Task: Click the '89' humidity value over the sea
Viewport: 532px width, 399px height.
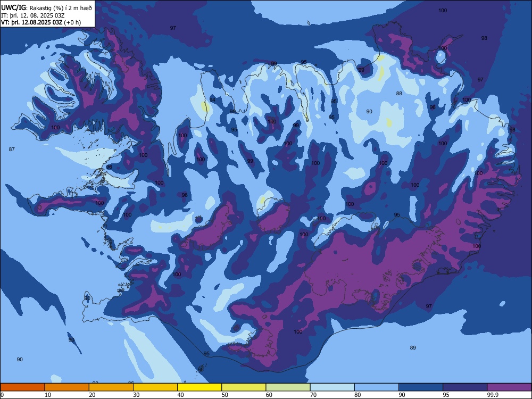Action: (413, 348)
